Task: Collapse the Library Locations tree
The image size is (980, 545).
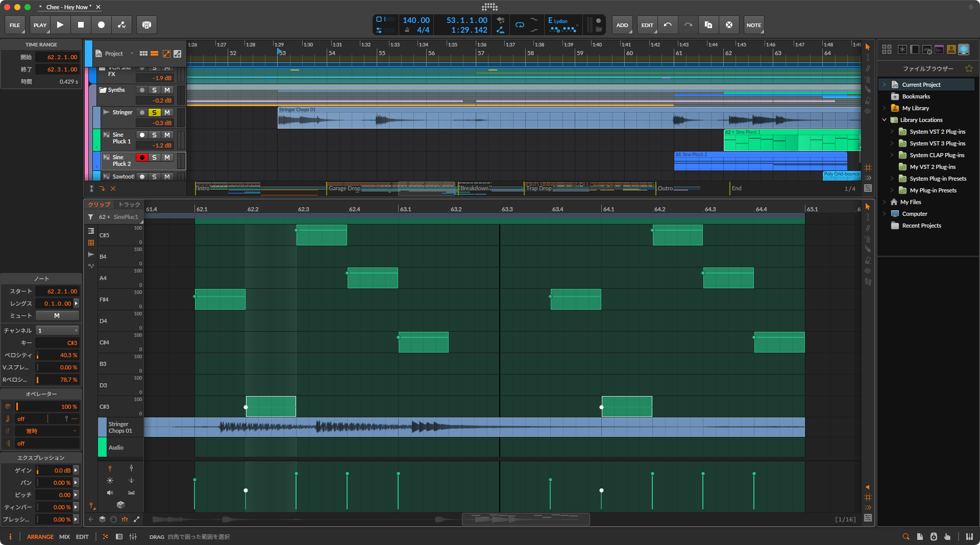Action: click(884, 120)
